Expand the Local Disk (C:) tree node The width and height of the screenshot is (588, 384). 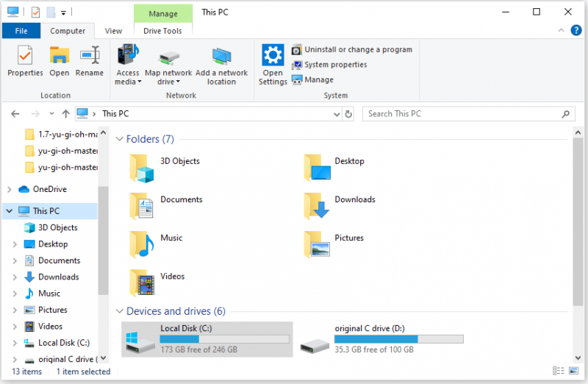coord(15,343)
